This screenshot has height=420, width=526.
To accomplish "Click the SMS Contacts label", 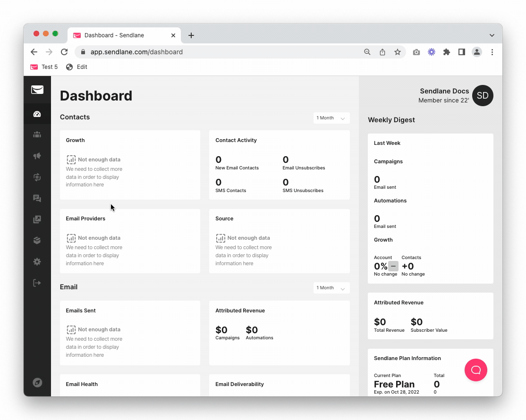I will (230, 190).
